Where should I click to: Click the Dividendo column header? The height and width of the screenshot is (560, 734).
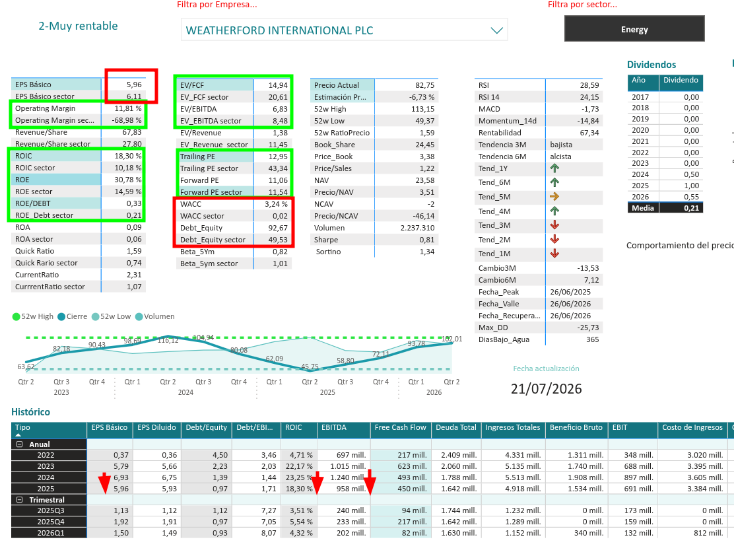(x=681, y=80)
